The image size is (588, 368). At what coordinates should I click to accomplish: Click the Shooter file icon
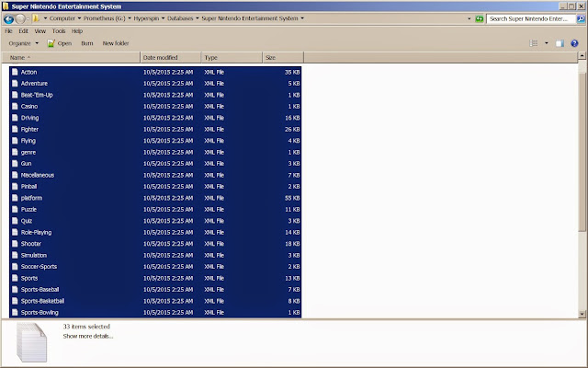click(15, 244)
